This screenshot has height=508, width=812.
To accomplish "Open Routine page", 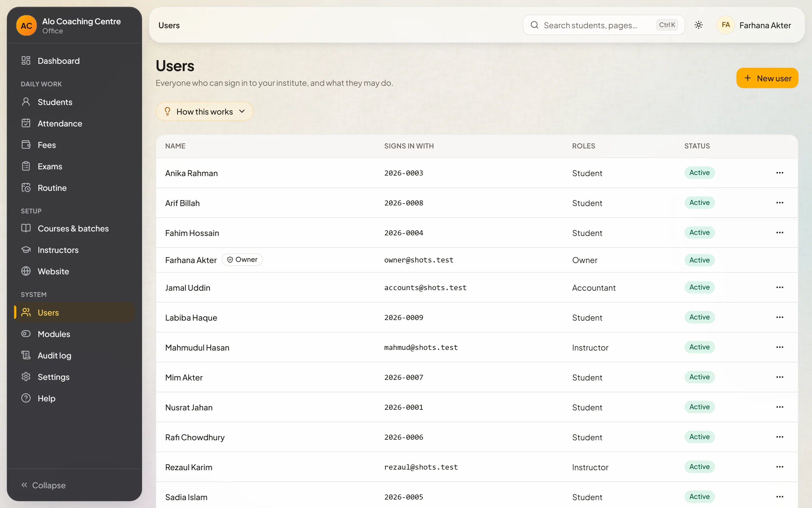I will coord(74,188).
